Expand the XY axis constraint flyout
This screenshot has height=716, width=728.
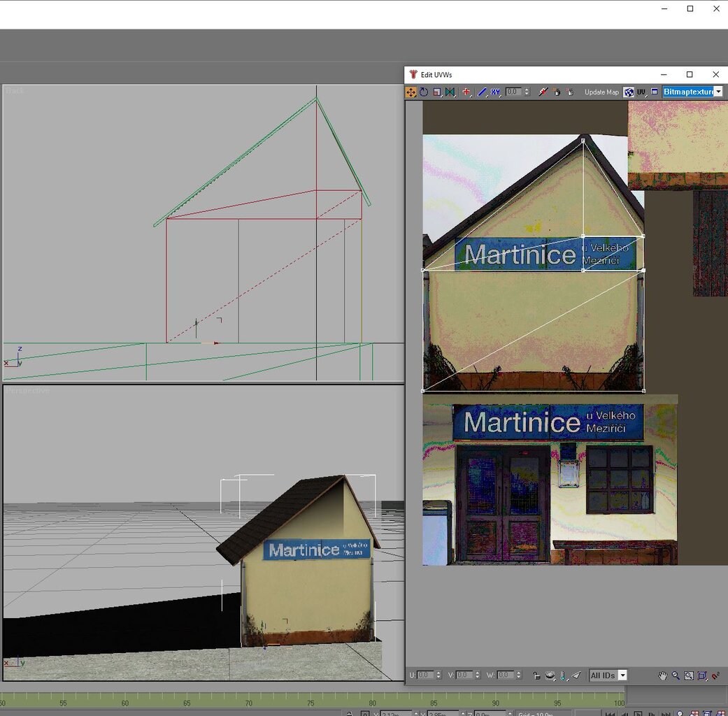pos(495,92)
